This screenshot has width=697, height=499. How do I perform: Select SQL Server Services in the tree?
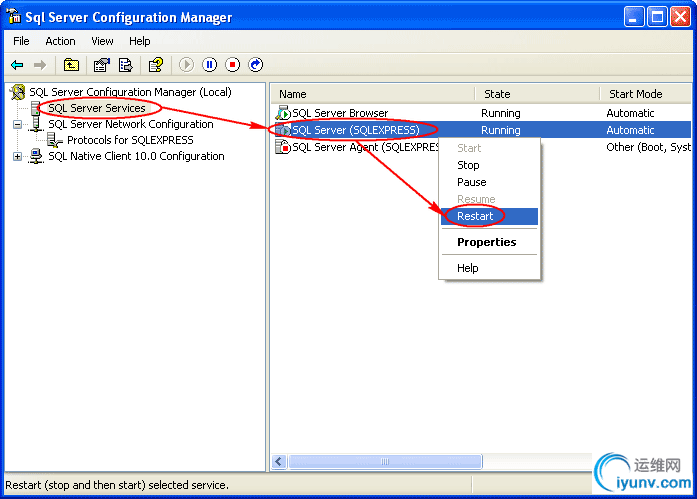click(x=96, y=108)
